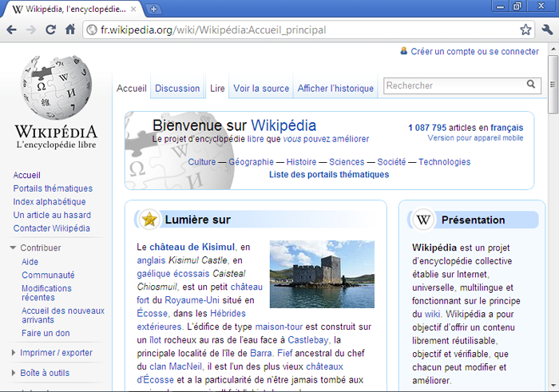Open the clan MacNeil link
Screen dimensions: 559x392
176,366
